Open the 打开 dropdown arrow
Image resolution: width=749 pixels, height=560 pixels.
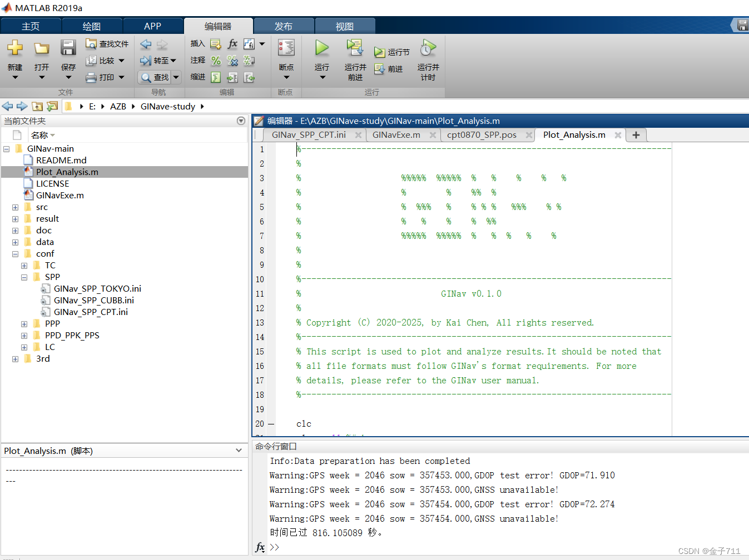pyautogui.click(x=42, y=77)
